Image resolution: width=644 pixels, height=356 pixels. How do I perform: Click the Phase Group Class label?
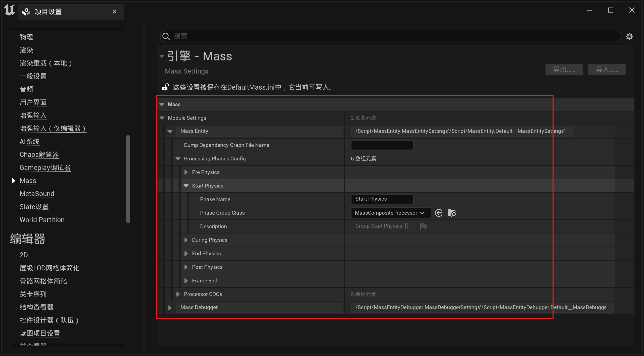(222, 213)
